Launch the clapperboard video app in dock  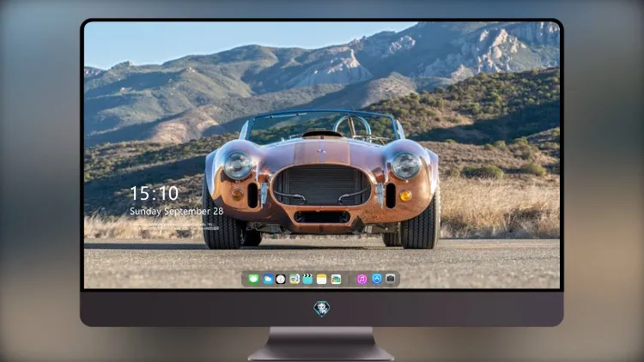pyautogui.click(x=307, y=280)
